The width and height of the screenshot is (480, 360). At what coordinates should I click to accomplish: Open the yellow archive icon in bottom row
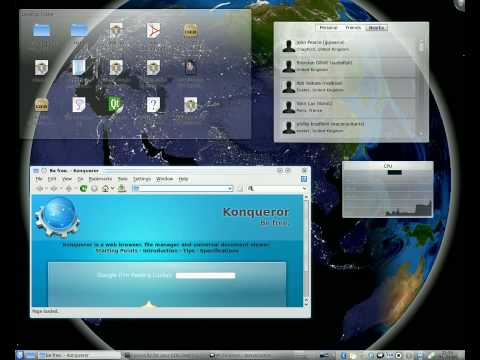[41, 105]
